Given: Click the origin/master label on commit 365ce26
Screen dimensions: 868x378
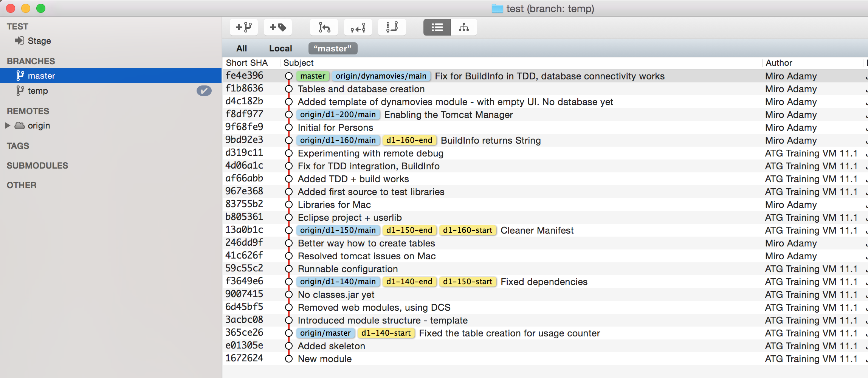Looking at the screenshot, I should (x=325, y=333).
